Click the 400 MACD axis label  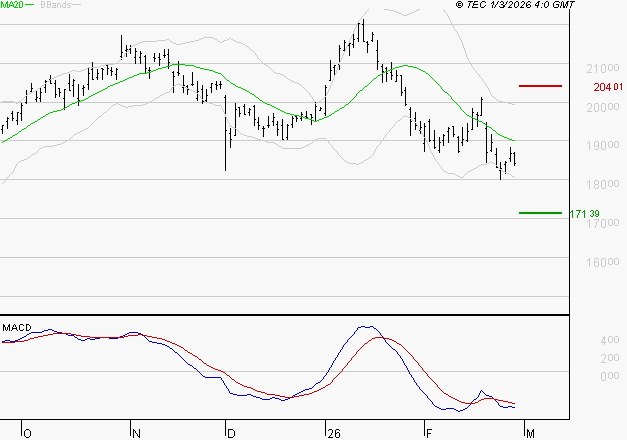click(610, 340)
